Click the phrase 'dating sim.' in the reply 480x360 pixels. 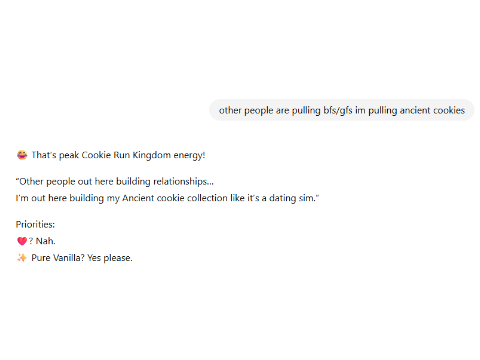tap(294, 198)
